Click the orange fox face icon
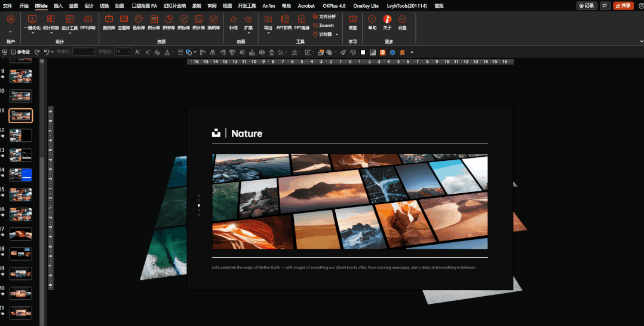 382,52
